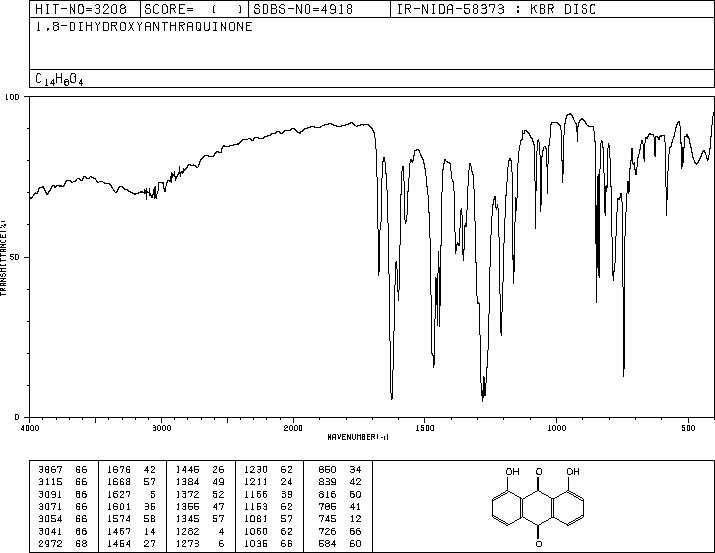Select the 3091 peak table entry
The height and width of the screenshot is (553, 715).
[x=62, y=494]
